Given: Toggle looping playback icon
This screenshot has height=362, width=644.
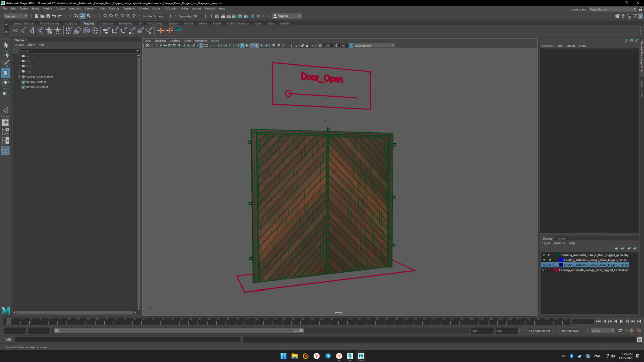Looking at the screenshot, I should click(620, 331).
